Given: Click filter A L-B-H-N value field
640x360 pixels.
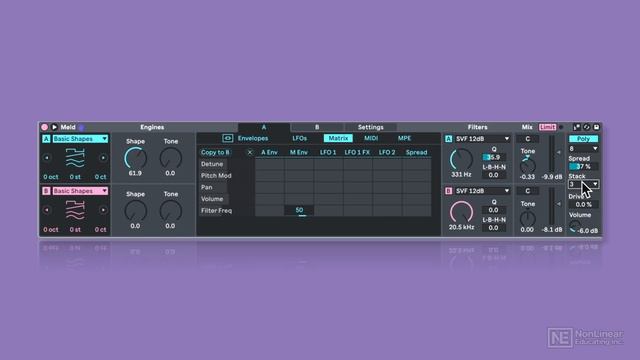Looking at the screenshot, I should pyautogui.click(x=493, y=175).
